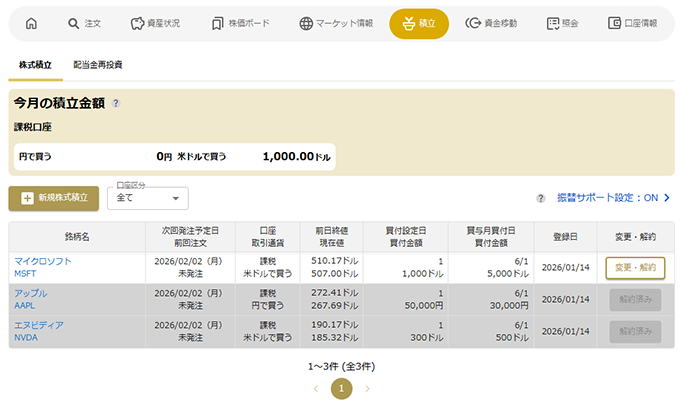The height and width of the screenshot is (402, 680).
Task: Open 口座情報 wallet menu item
Action: [633, 23]
